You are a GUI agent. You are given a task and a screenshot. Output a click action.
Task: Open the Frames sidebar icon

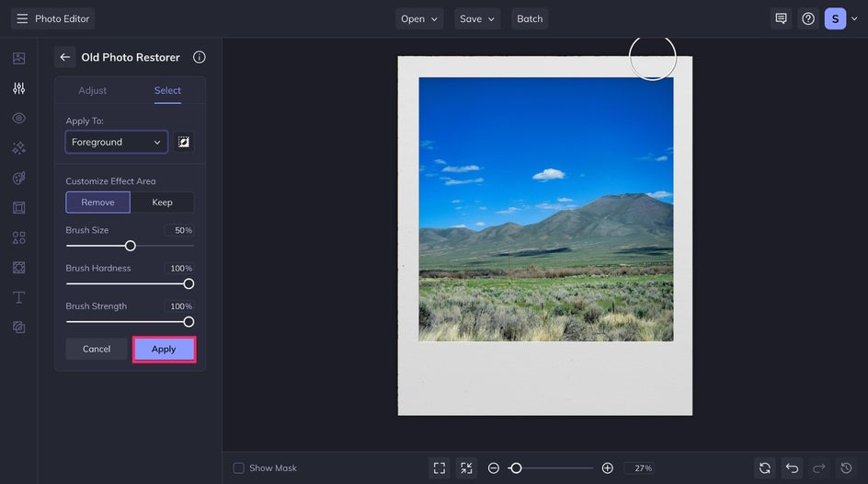pos(18,208)
